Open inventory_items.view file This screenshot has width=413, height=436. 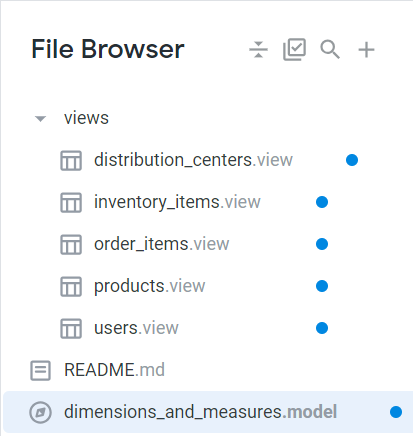(177, 202)
